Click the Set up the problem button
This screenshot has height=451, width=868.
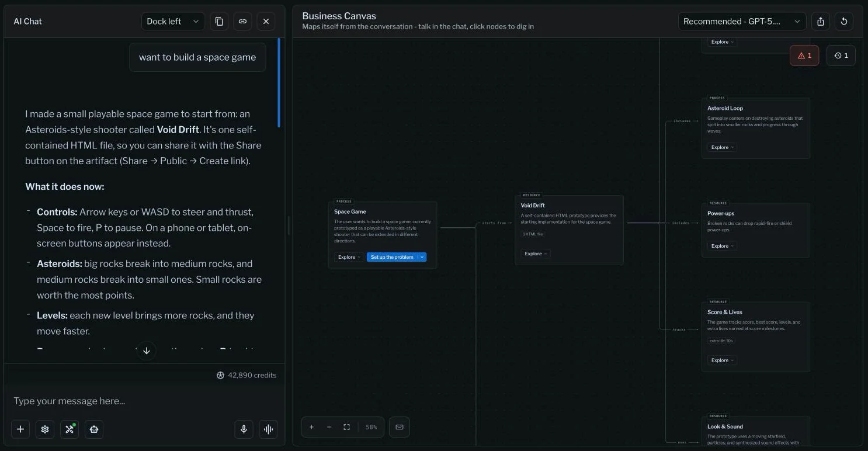pyautogui.click(x=392, y=257)
